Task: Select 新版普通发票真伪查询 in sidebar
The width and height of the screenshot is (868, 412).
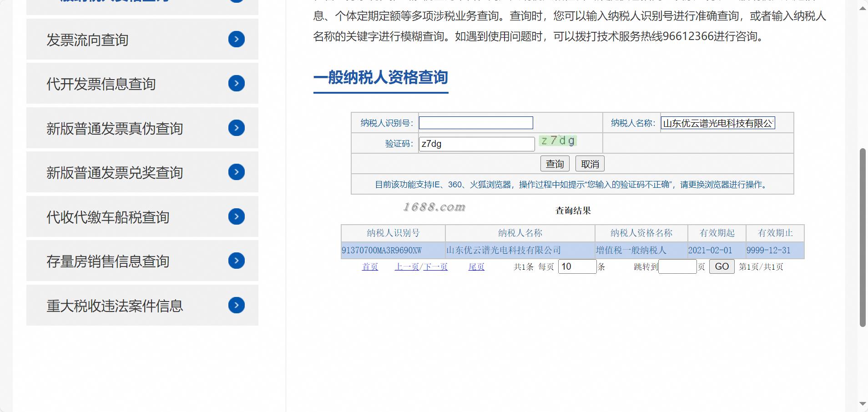Action: [x=142, y=128]
